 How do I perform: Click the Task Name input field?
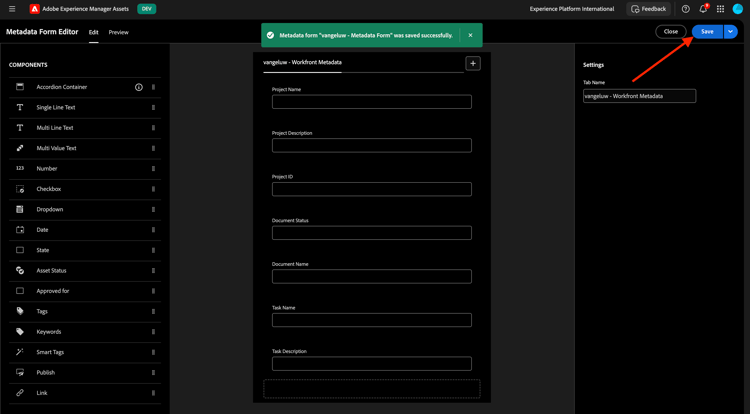click(x=372, y=320)
